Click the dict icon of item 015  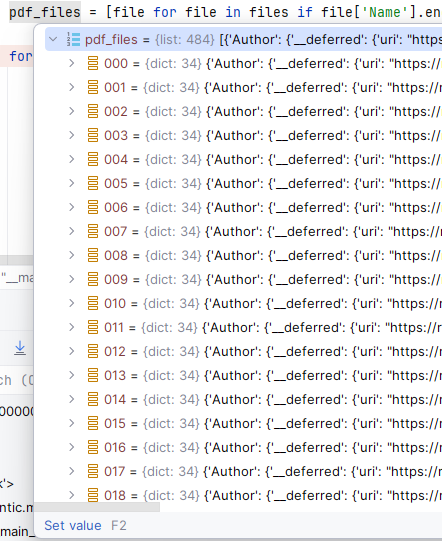coord(93,423)
